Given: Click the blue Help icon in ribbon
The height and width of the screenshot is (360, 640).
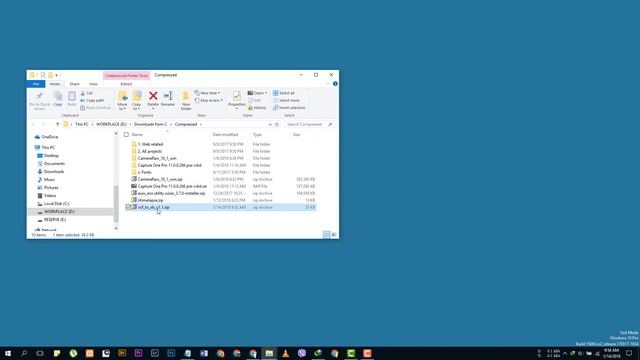Looking at the screenshot, I should click(335, 84).
